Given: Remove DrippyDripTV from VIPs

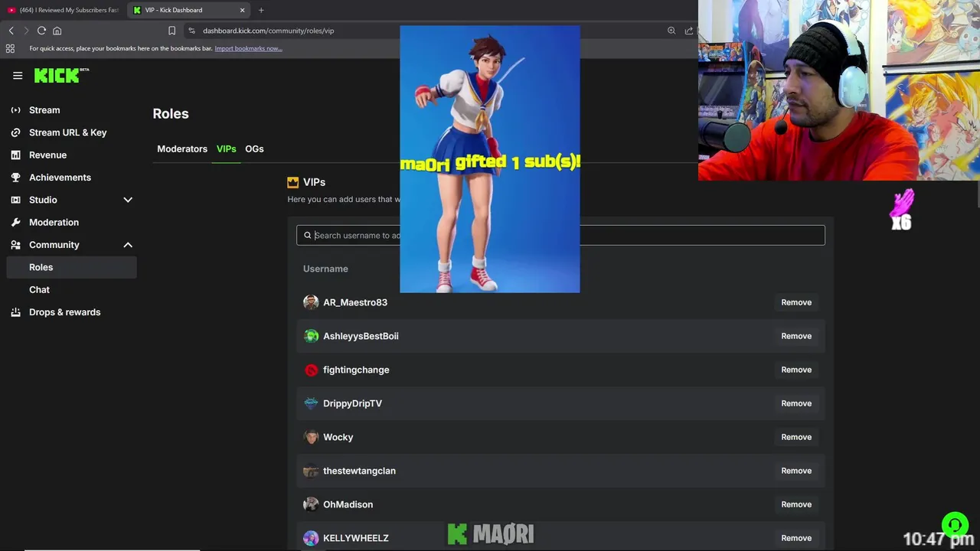Looking at the screenshot, I should [x=796, y=403].
